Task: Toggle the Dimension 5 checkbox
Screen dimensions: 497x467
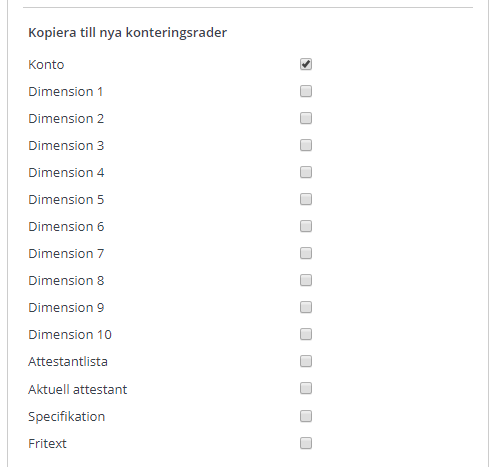Action: point(306,199)
